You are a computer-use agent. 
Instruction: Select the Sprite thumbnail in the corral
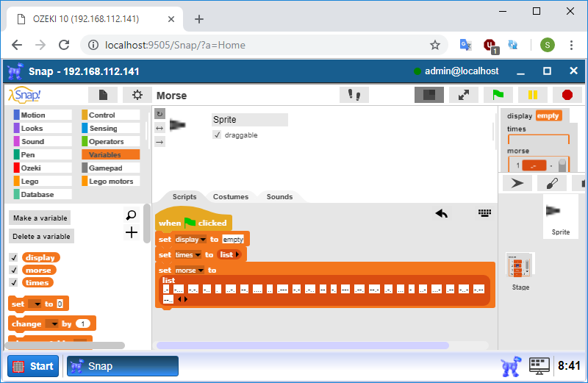pos(561,216)
